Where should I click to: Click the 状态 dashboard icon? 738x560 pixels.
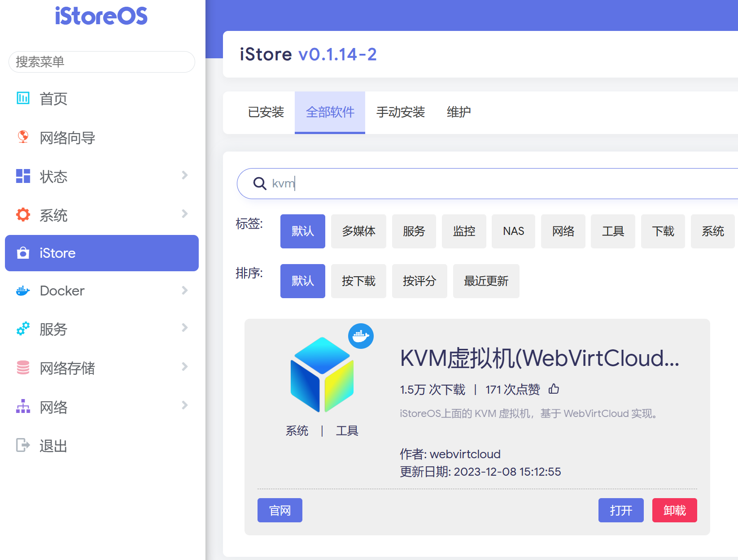pyautogui.click(x=23, y=176)
